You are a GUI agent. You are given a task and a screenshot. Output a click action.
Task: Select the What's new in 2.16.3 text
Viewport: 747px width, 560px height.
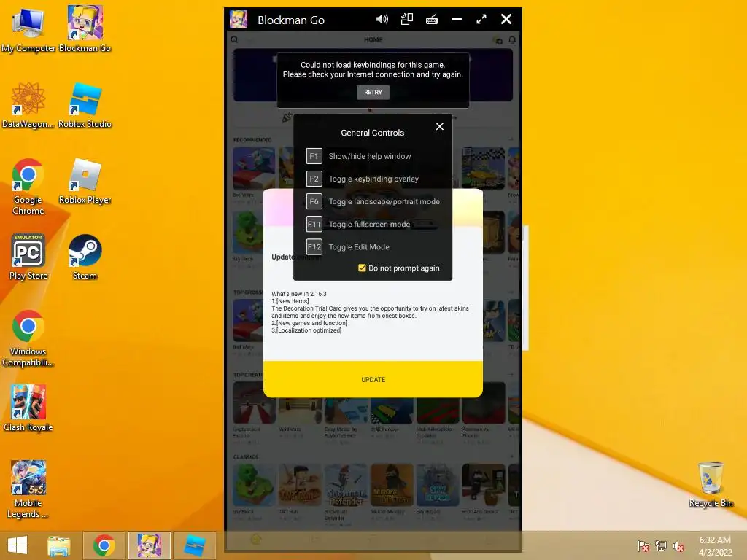click(x=298, y=294)
